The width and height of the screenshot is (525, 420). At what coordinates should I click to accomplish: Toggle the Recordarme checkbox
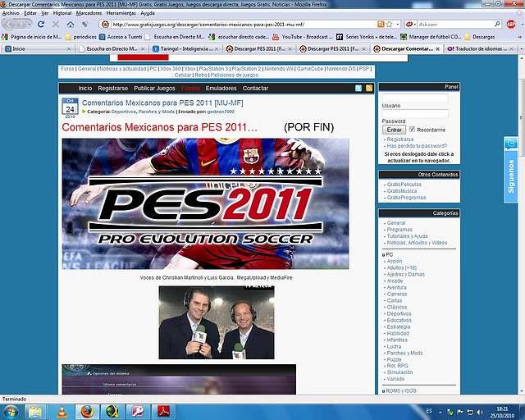coord(412,129)
